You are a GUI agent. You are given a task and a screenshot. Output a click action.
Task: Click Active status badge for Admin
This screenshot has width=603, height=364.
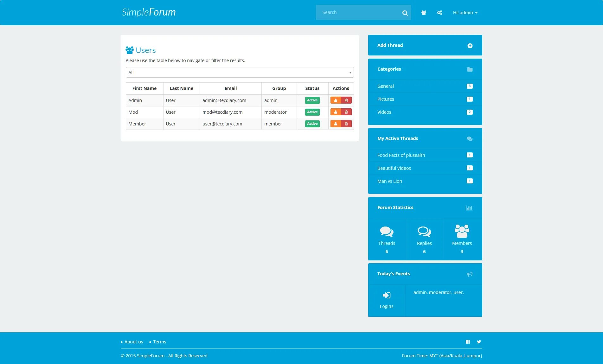pyautogui.click(x=312, y=100)
